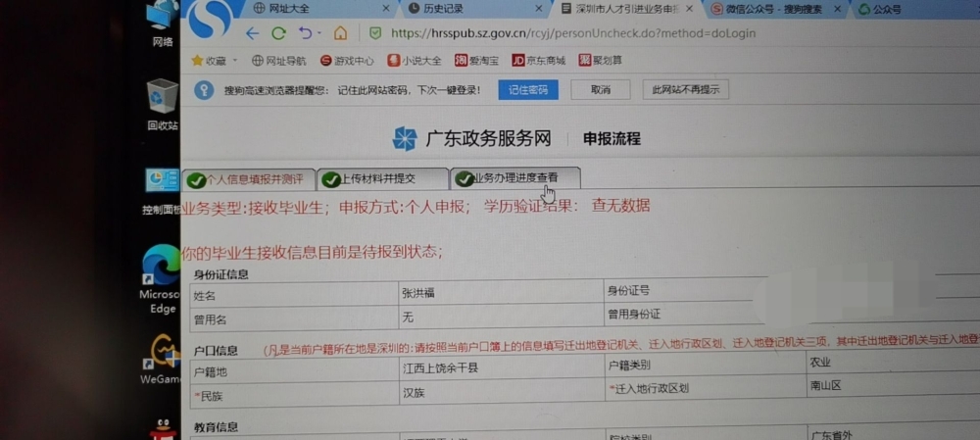980x440 pixels.
Task: Open 京东商城 bookmark
Action: (x=538, y=60)
